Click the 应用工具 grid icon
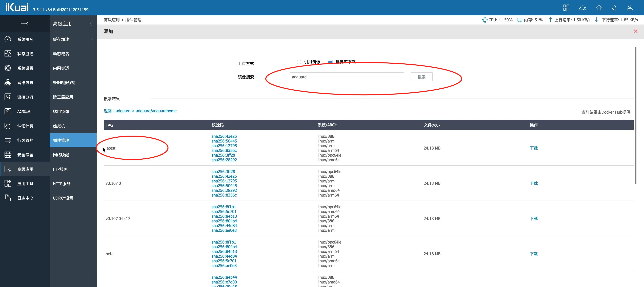Viewport: 644px width, 287px height. [x=8, y=184]
